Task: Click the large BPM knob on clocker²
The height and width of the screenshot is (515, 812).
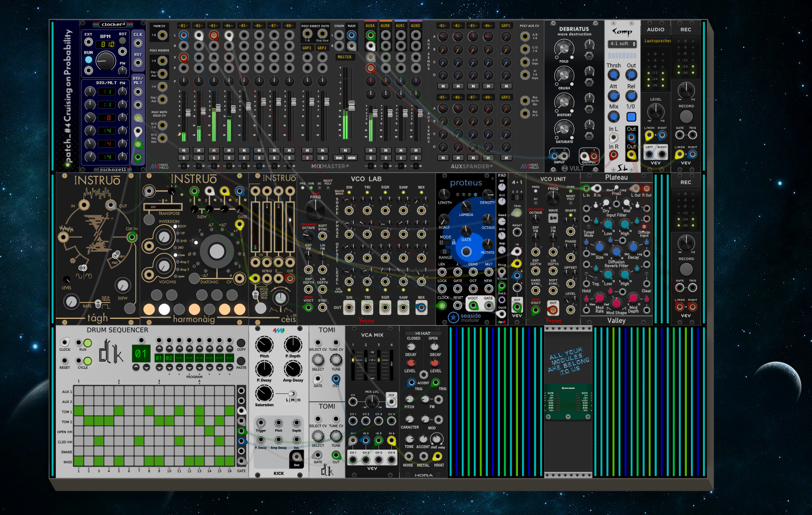Action: (106, 60)
